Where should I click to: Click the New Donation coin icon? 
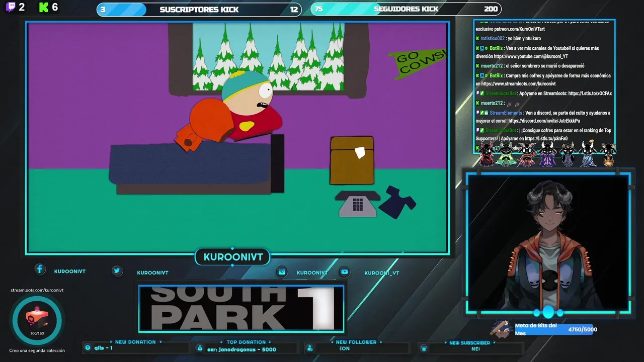(x=88, y=347)
